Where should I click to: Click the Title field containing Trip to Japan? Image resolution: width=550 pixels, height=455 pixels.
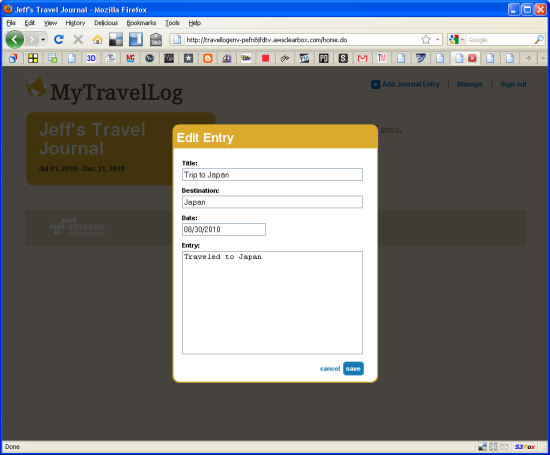point(272,174)
